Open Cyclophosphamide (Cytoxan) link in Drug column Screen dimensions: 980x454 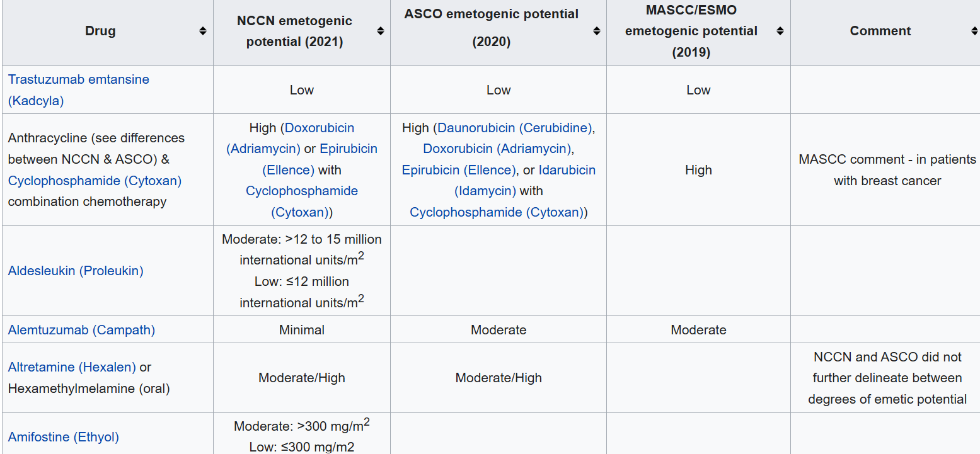coord(95,181)
